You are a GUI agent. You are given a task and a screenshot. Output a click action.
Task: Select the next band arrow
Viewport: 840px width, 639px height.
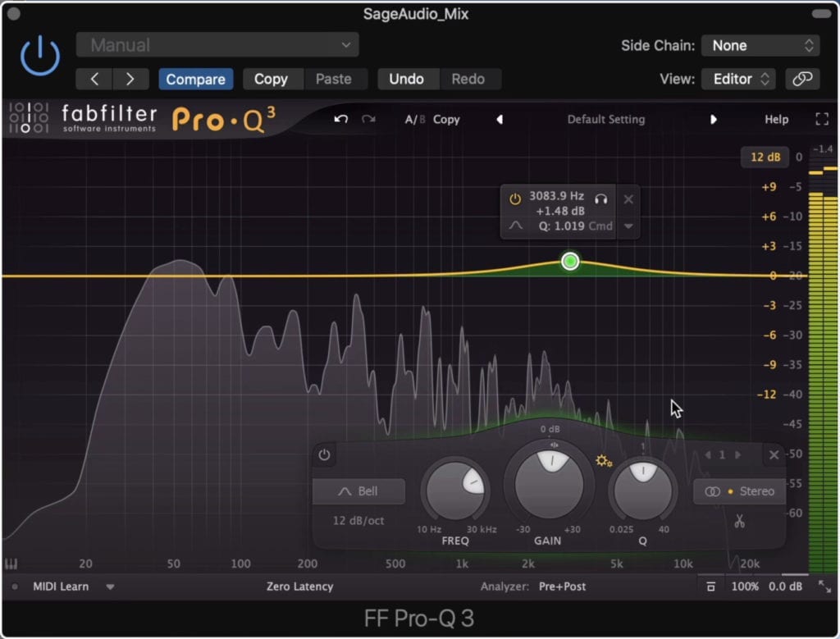737,454
